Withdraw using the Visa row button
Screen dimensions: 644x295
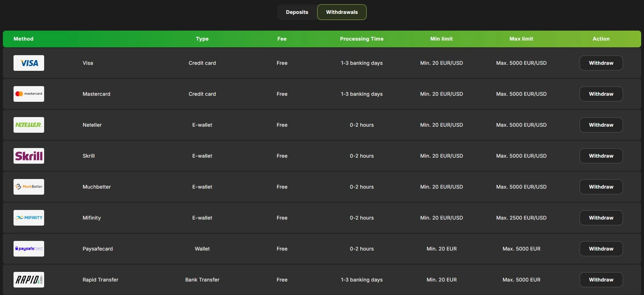(601, 63)
